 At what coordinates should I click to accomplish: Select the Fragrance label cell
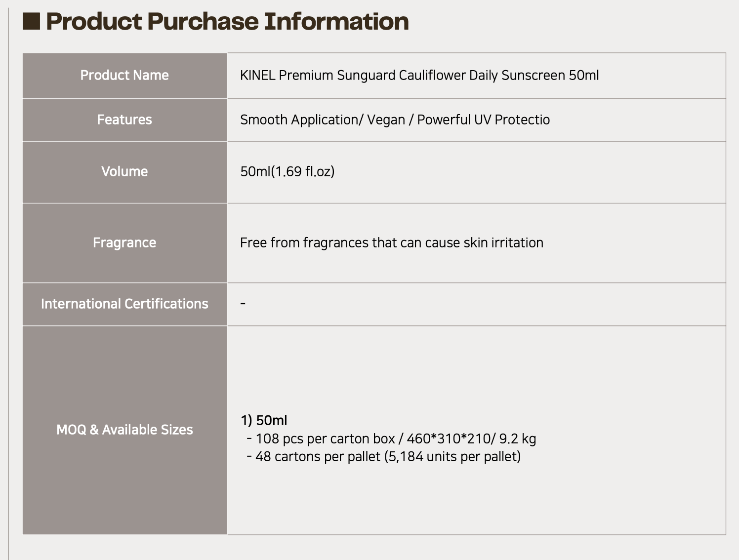124,243
